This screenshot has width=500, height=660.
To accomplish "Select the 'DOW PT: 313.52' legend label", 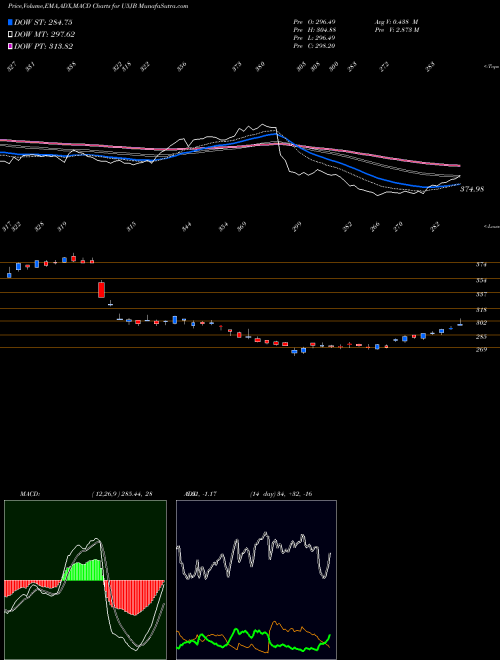I will 44,47.
